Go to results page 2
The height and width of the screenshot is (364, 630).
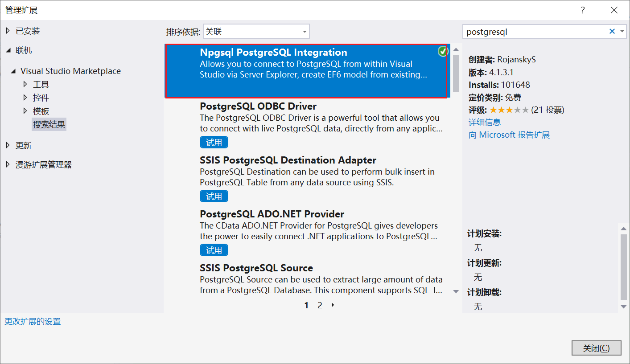tap(320, 305)
